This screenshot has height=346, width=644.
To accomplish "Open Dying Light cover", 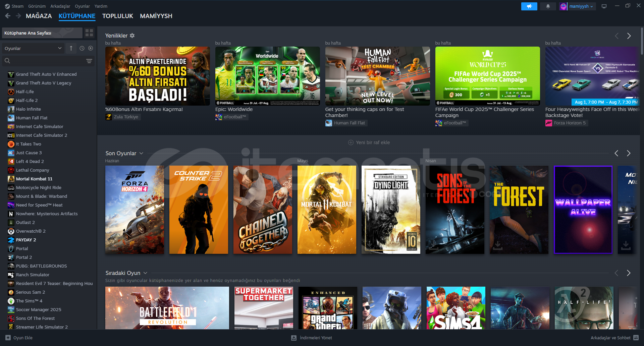I will point(391,210).
